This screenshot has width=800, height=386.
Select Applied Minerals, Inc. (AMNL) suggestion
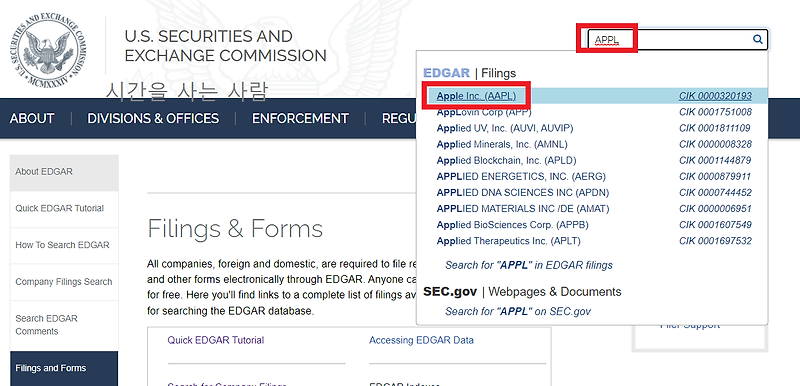[x=502, y=144]
